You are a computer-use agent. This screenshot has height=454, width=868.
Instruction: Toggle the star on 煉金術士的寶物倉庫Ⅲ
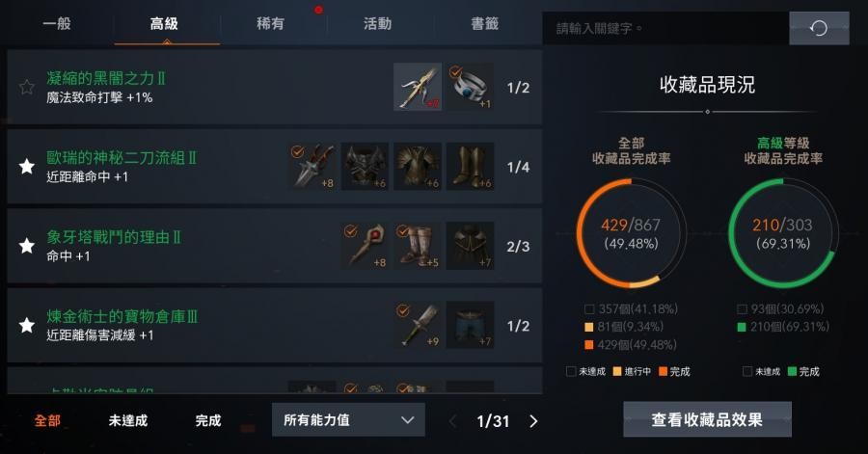[x=27, y=325]
